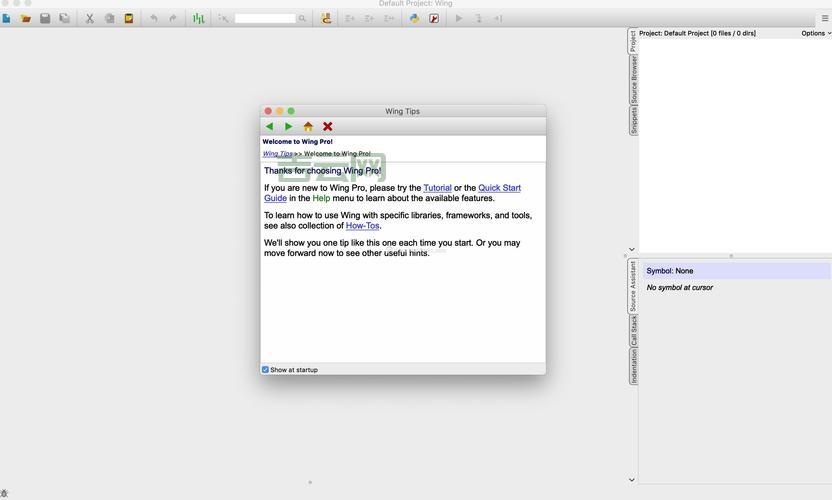
Task: Open a file using the folder icon
Action: click(26, 18)
